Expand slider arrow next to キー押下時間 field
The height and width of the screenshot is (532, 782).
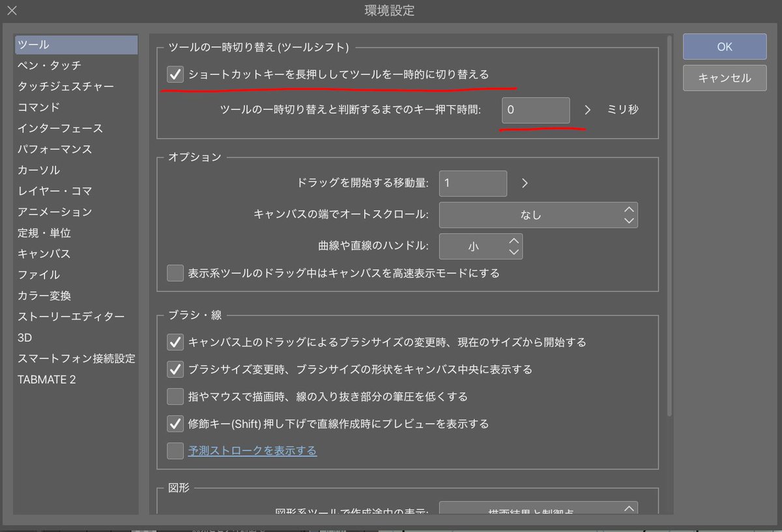[588, 110]
